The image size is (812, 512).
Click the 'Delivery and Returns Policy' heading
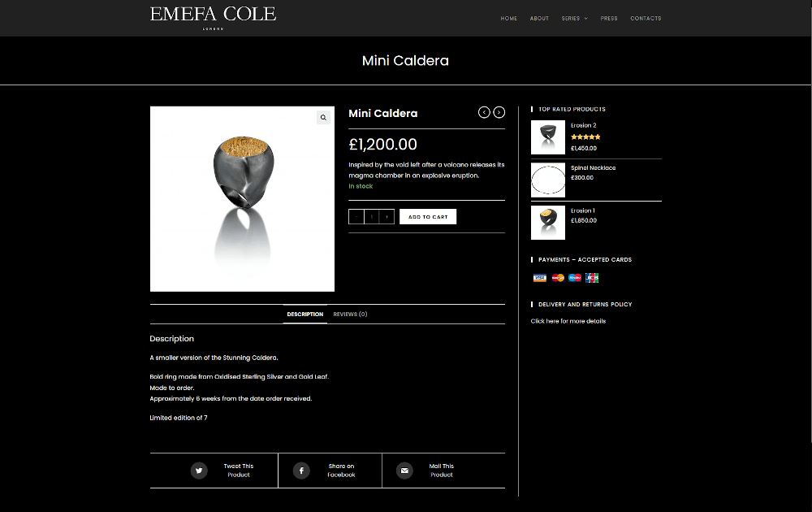pos(585,305)
